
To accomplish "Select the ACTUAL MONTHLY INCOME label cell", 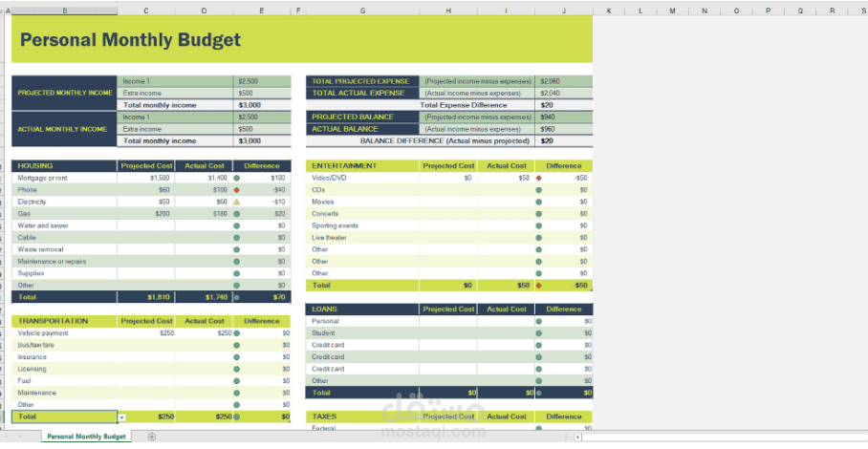I will [65, 129].
